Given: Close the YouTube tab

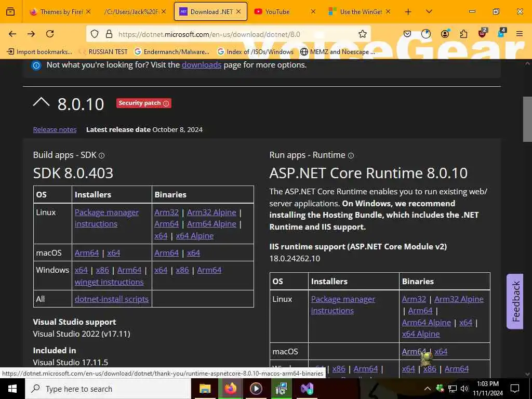Looking at the screenshot, I should pyautogui.click(x=313, y=12).
